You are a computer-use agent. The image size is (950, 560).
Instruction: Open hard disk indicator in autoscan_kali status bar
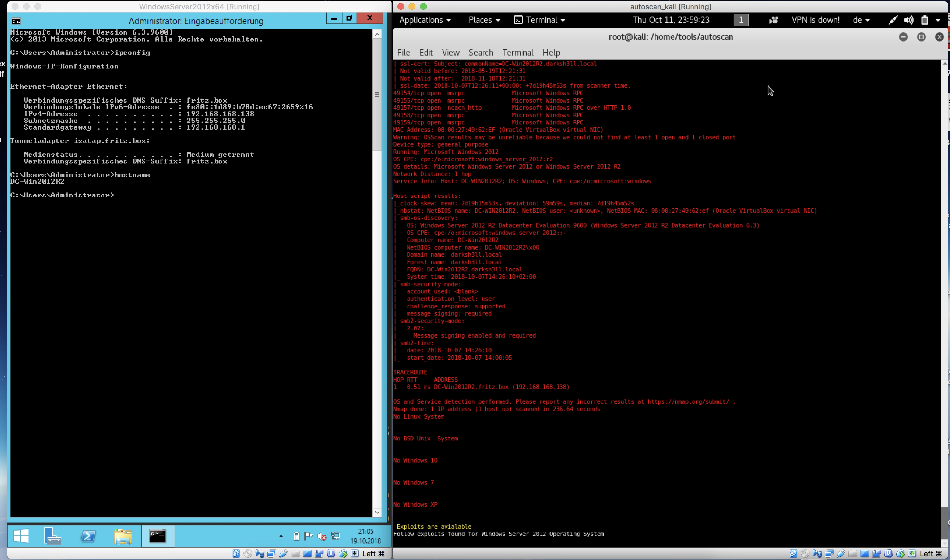(x=793, y=553)
